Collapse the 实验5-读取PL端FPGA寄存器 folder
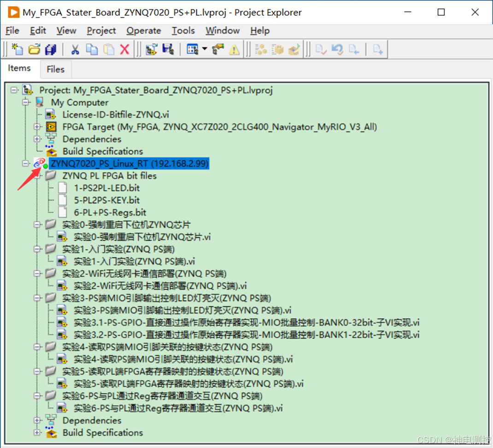The image size is (493, 448). 37,372
